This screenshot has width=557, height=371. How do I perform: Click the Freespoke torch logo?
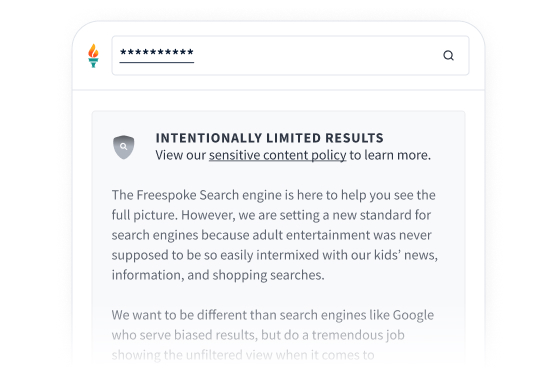(x=93, y=55)
